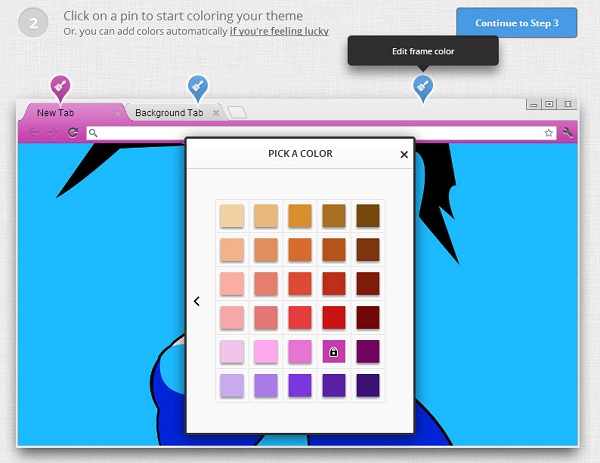Select the New Tab tab
This screenshot has height=463, width=600.
[55, 113]
